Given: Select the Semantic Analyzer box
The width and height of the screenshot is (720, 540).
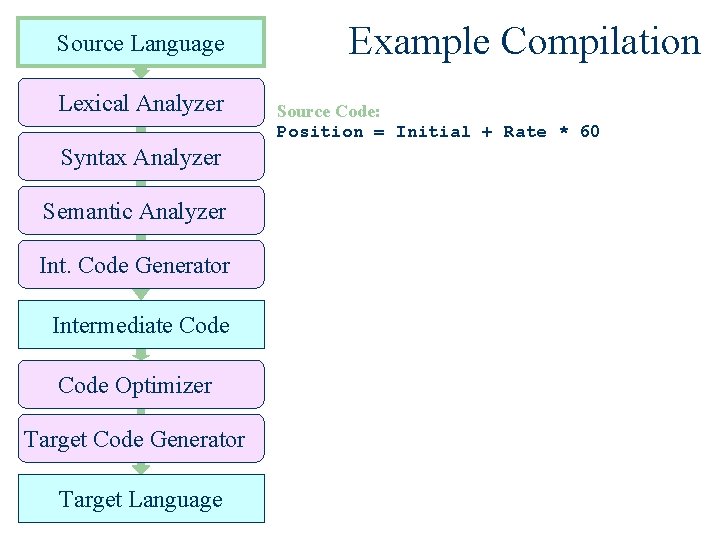Looking at the screenshot, I should 141,211.
